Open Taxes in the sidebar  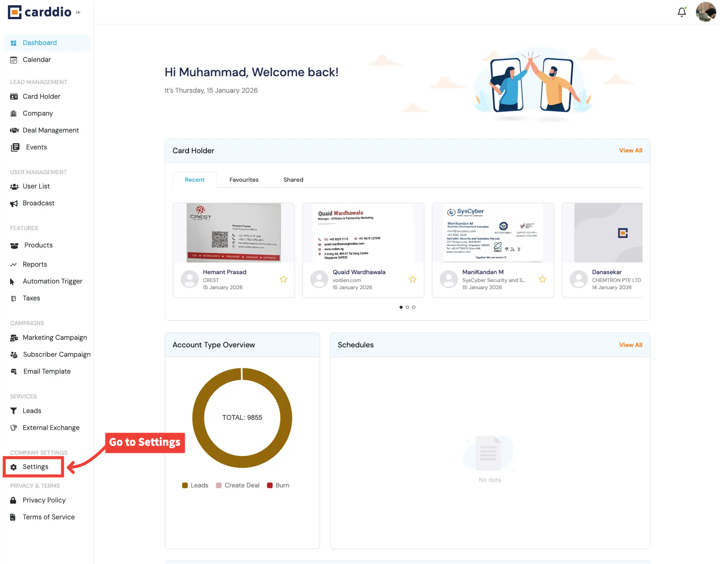click(31, 298)
